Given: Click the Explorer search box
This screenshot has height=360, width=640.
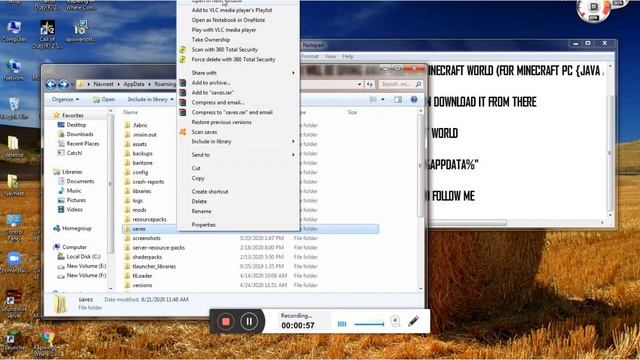Looking at the screenshot, I should (401, 84).
